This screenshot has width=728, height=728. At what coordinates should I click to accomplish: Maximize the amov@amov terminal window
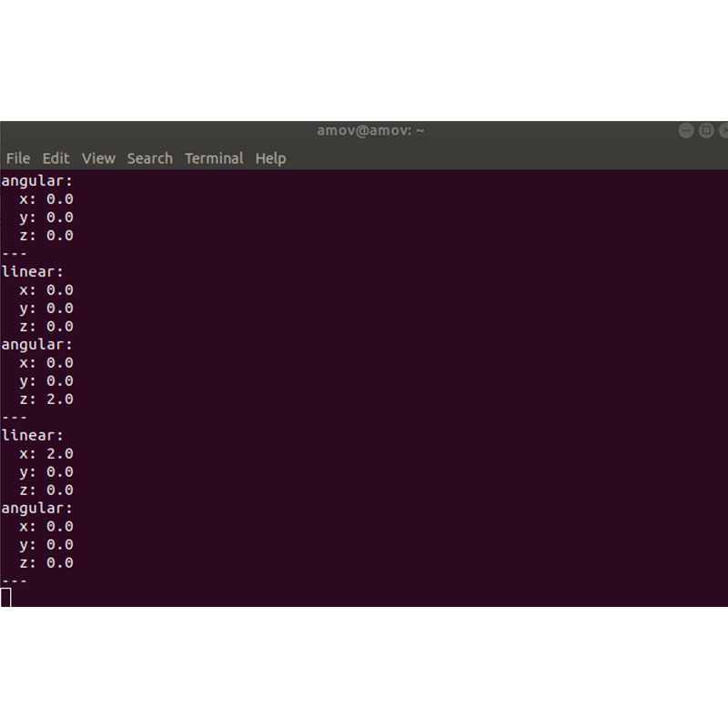click(x=706, y=130)
